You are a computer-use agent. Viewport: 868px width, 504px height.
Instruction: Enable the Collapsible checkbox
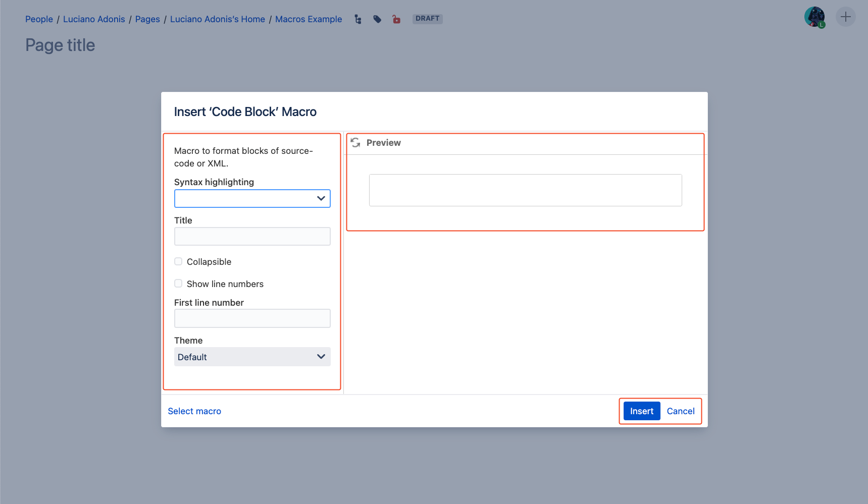(x=178, y=261)
